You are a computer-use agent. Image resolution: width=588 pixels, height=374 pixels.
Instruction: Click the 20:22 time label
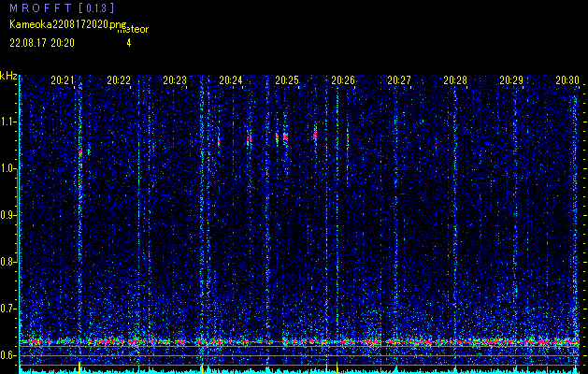pos(119,80)
